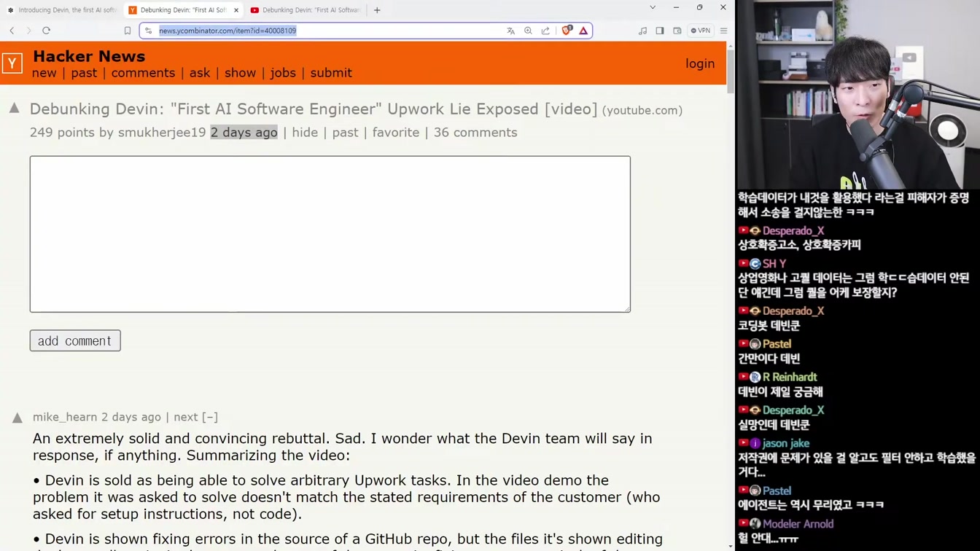
Task: Go to the 'ask' section
Action: pos(200,73)
